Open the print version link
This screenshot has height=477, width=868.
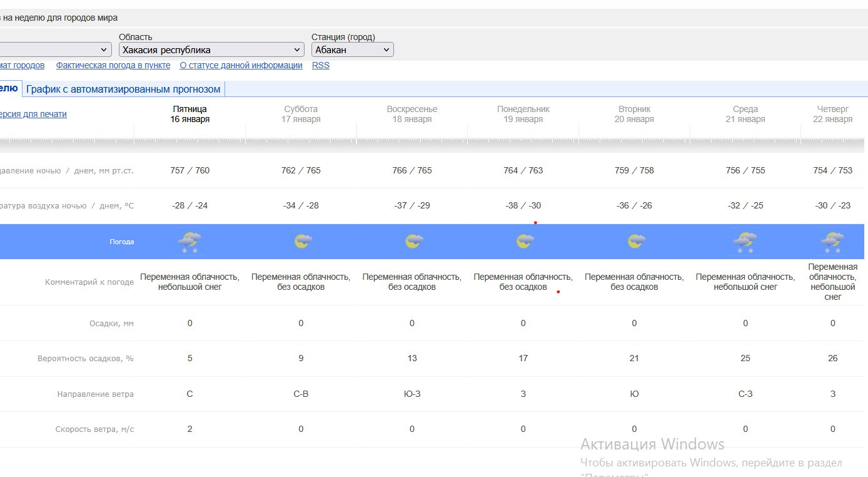click(x=33, y=114)
